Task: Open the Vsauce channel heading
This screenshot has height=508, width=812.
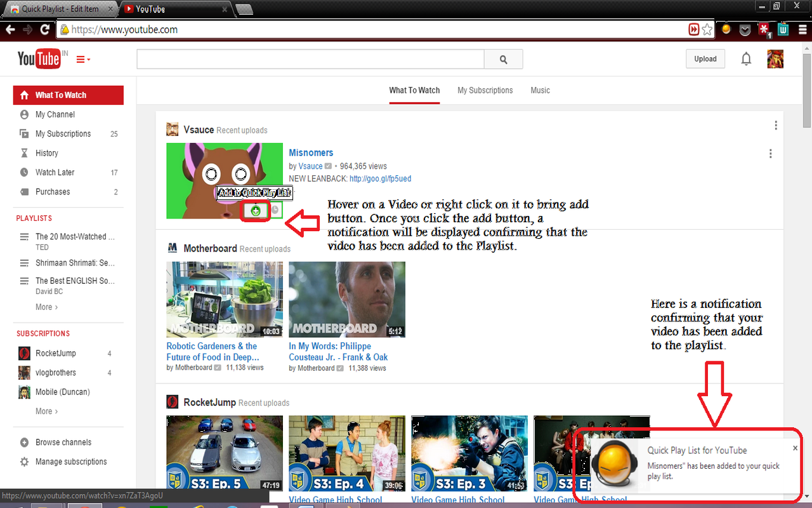Action: click(199, 130)
